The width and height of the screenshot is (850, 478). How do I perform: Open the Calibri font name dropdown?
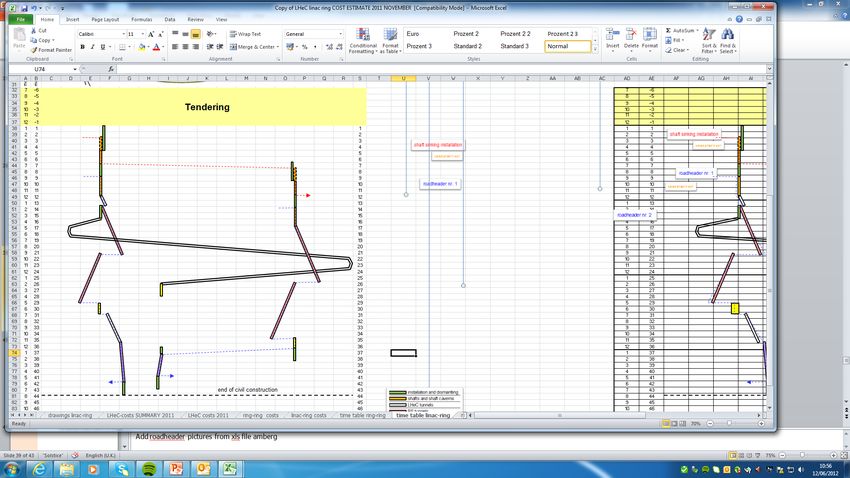pos(123,34)
